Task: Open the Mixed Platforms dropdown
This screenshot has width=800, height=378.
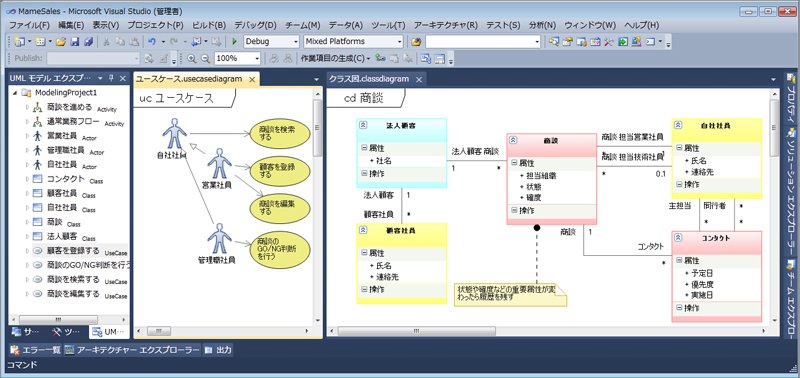Action: pos(353,42)
